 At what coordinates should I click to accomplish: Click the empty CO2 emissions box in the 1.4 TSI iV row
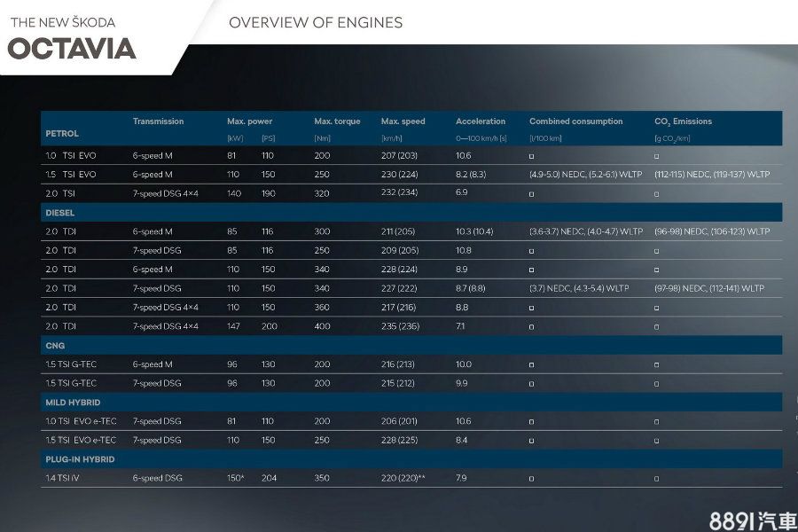tap(656, 479)
